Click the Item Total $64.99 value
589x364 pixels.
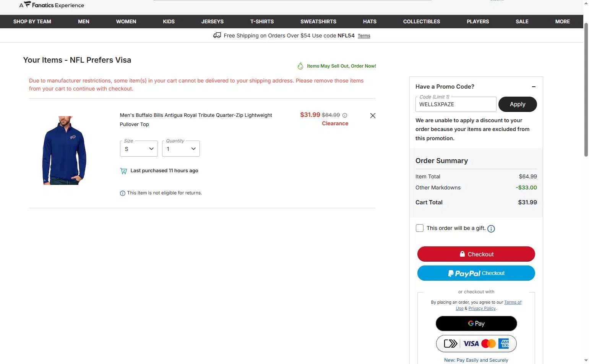point(528,176)
